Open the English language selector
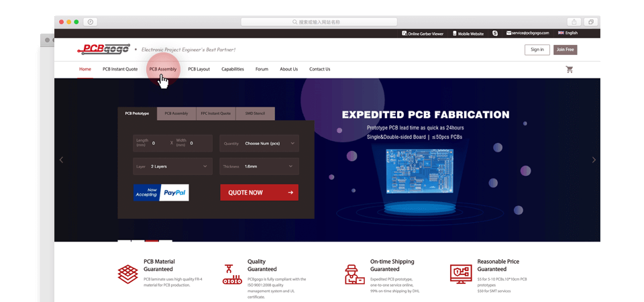The height and width of the screenshot is (302, 644). tap(568, 33)
